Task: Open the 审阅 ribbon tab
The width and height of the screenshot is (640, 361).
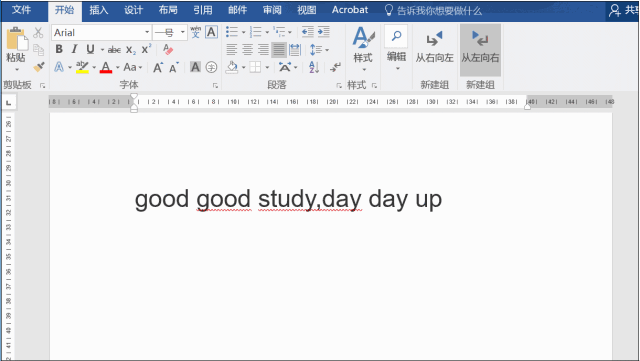Action: tap(272, 10)
